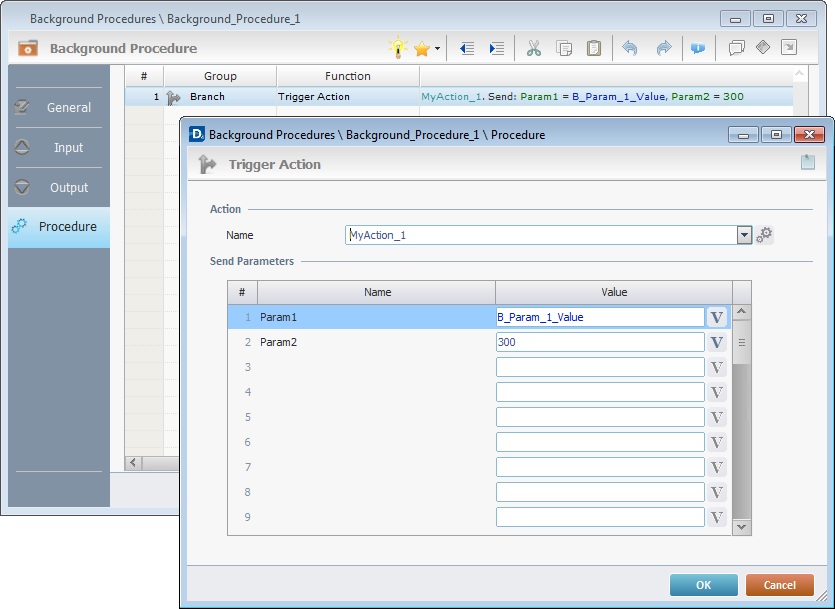Expand the action Name dropdown
Viewport: 835px width, 609px height.
[744, 235]
